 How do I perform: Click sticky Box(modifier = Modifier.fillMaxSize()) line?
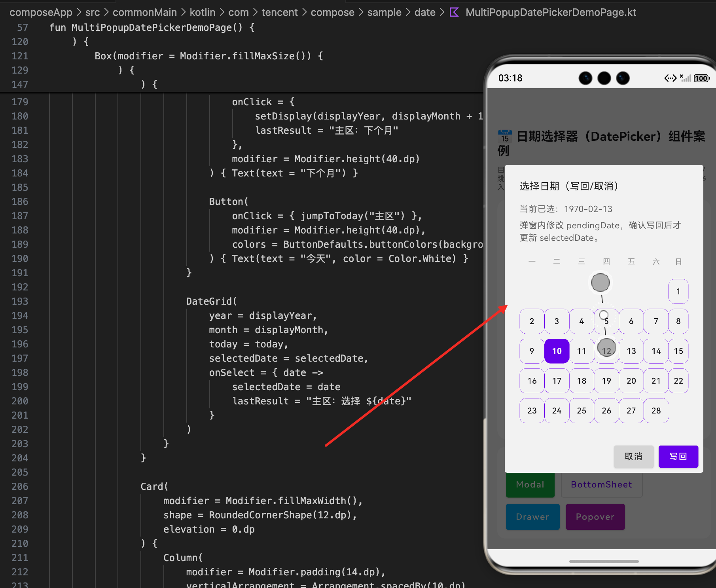[x=209, y=56]
